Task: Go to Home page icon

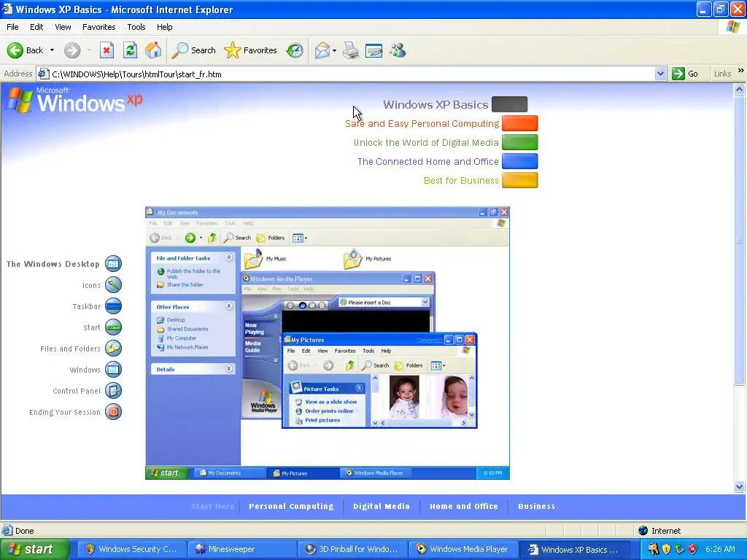Action: pos(153,50)
